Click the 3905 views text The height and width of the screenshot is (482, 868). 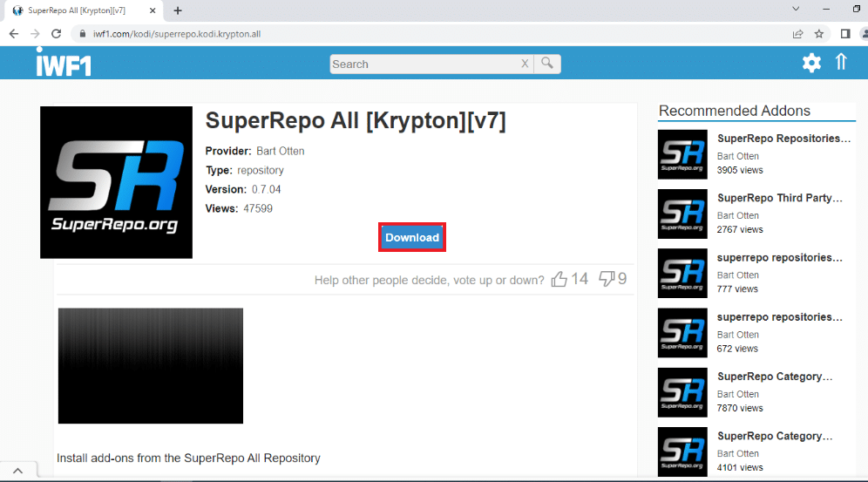point(740,170)
